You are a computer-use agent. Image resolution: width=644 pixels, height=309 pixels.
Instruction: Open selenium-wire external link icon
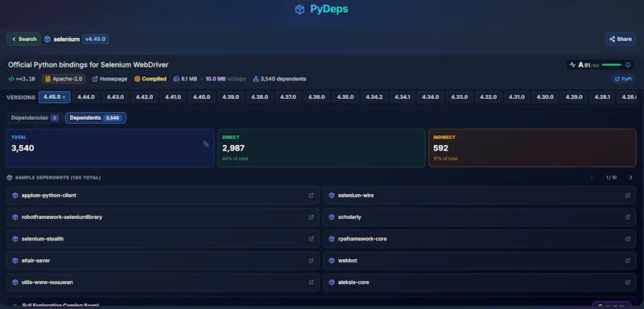point(628,196)
